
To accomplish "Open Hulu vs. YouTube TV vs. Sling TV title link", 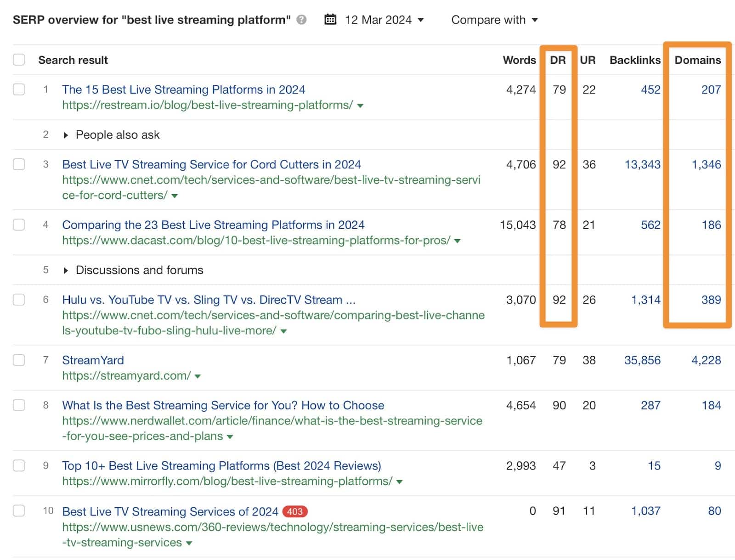I will click(209, 300).
